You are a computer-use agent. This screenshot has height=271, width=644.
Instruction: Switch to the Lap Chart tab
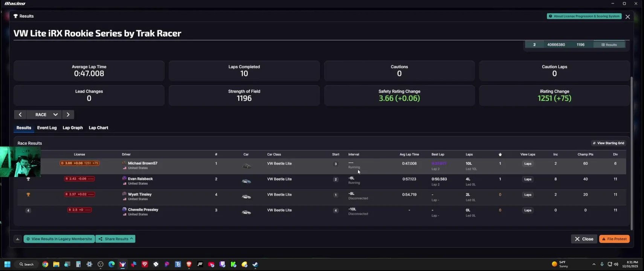98,128
